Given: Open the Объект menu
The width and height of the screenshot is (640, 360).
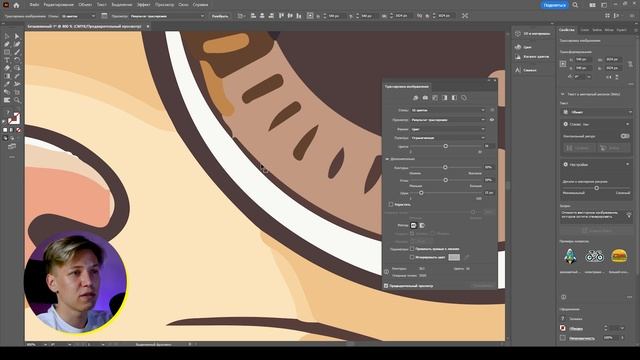Looking at the screenshot, I should tap(85, 5).
